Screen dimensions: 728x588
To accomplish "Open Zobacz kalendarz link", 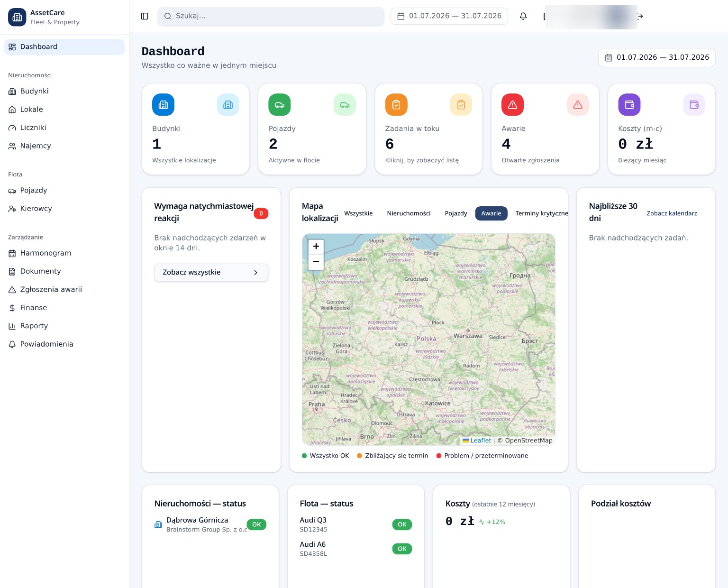I will pyautogui.click(x=672, y=213).
